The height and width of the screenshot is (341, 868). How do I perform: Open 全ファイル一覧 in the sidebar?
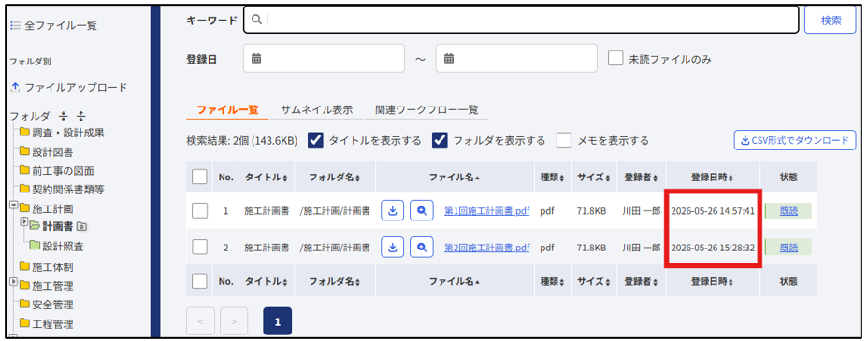pyautogui.click(x=61, y=25)
